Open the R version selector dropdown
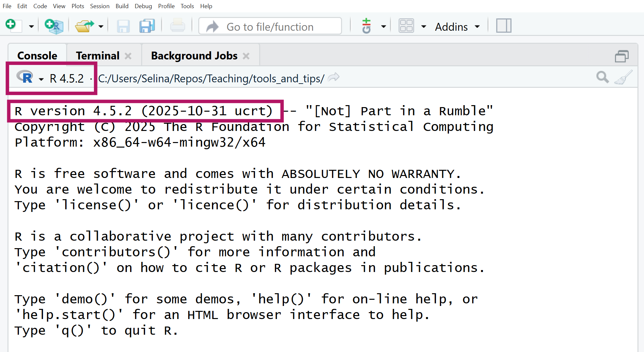This screenshot has width=644, height=352. pyautogui.click(x=41, y=79)
